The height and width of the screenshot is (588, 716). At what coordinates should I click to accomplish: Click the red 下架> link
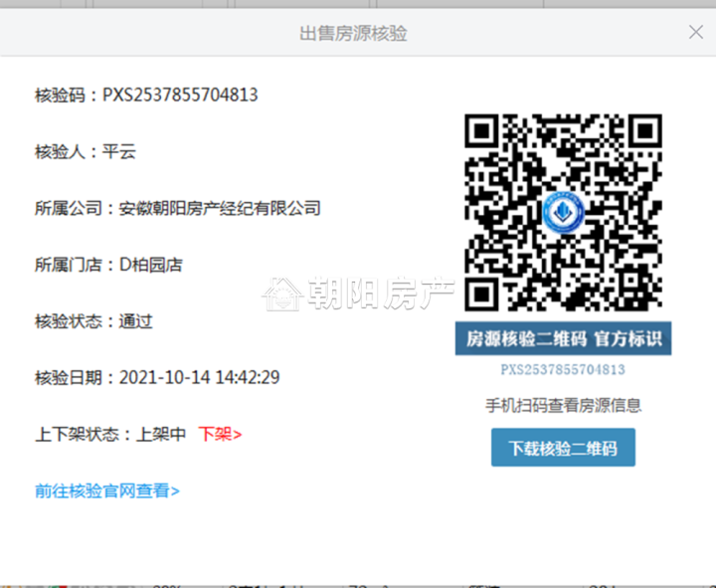(220, 434)
